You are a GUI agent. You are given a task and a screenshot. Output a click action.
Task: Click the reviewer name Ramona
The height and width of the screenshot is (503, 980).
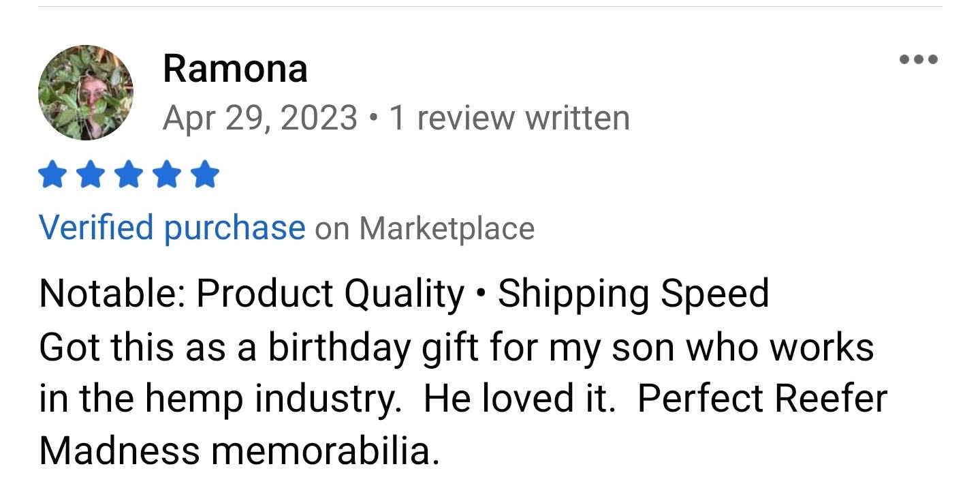point(235,69)
